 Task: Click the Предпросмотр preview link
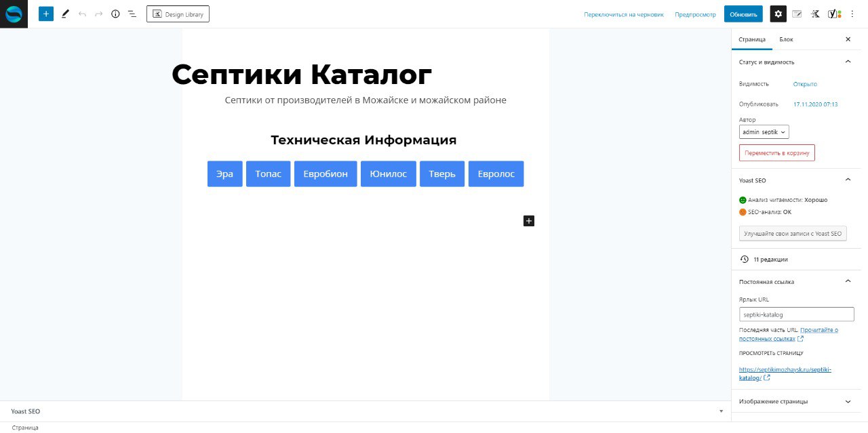pos(695,14)
